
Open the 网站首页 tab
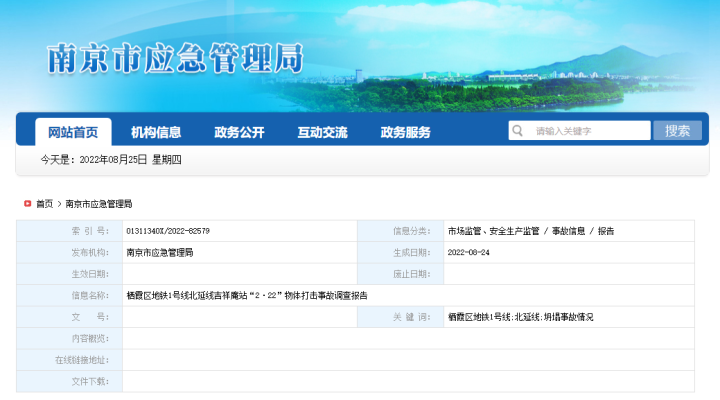coord(73,132)
